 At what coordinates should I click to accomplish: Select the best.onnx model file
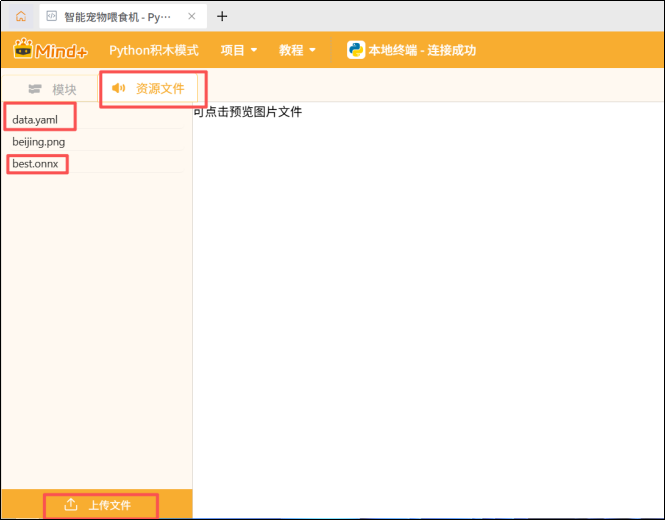pyautogui.click(x=36, y=163)
